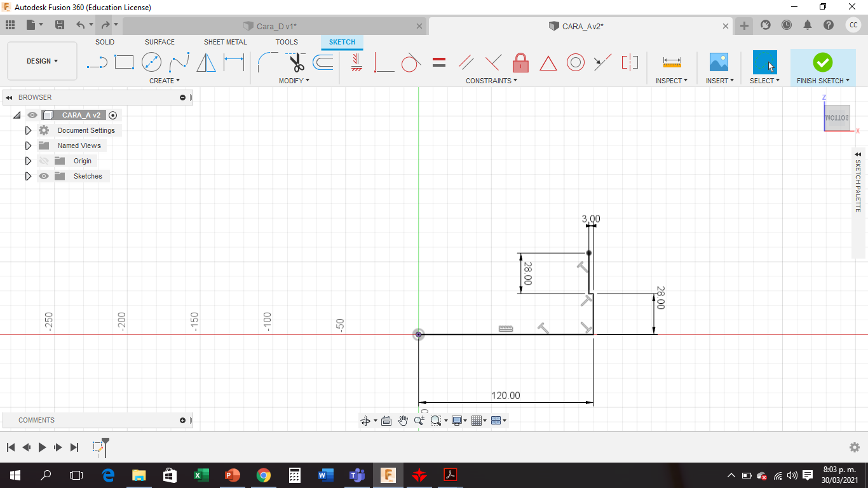Open the CREATE dropdown menu

(165, 81)
